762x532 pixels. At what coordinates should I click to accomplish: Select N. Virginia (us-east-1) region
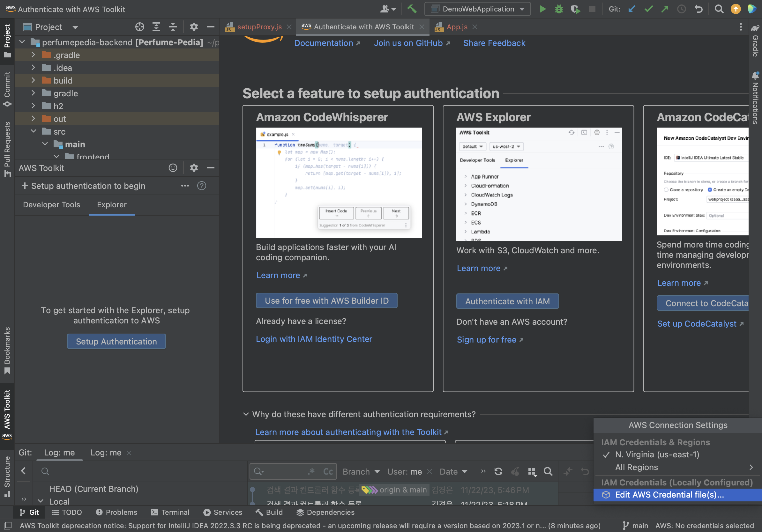pos(657,454)
